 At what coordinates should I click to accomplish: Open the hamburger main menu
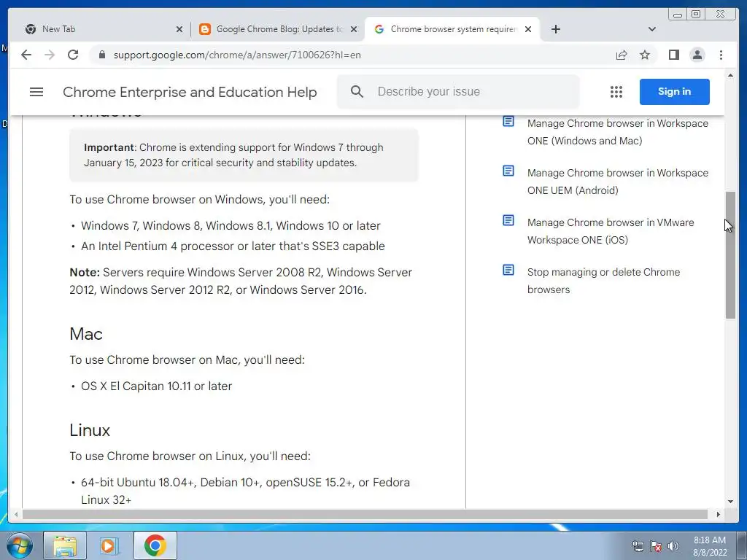(x=36, y=91)
